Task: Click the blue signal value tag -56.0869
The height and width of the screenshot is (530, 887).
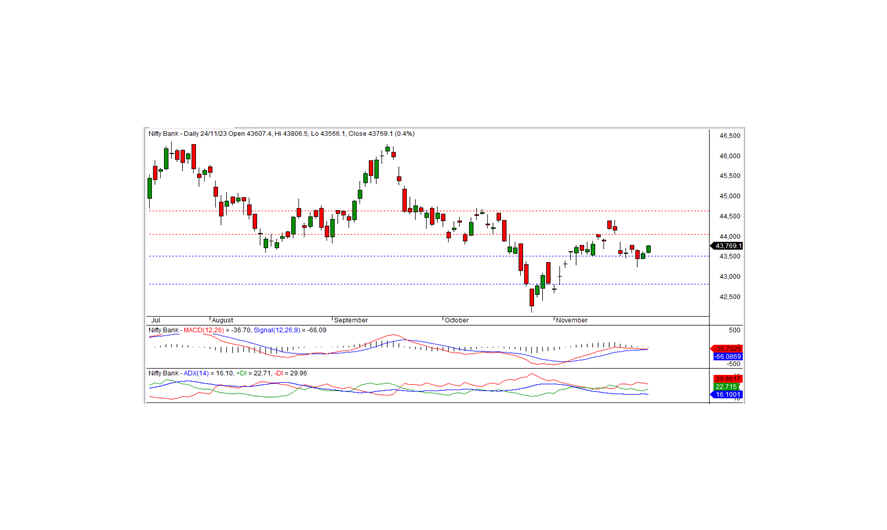Action: coord(727,357)
